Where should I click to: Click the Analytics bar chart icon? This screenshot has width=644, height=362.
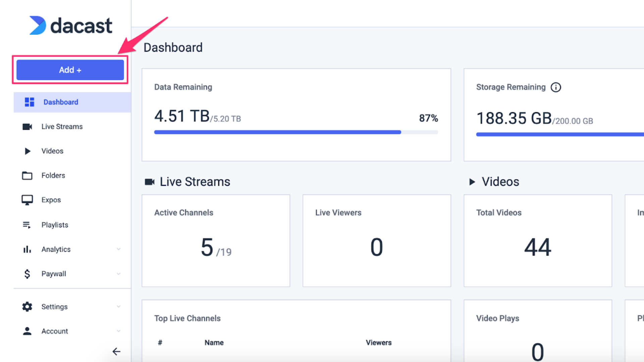click(x=27, y=249)
